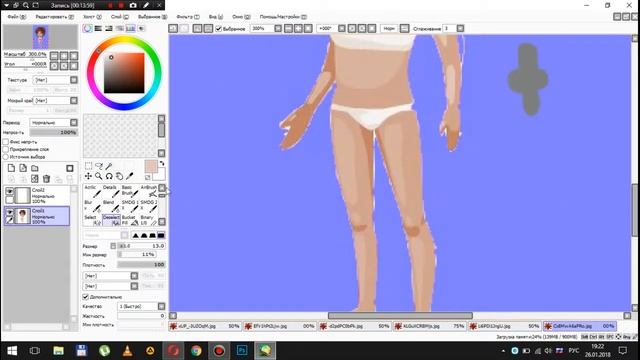Create a new layer folder
The height and width of the screenshot is (360, 640).
pyautogui.click(x=35, y=168)
